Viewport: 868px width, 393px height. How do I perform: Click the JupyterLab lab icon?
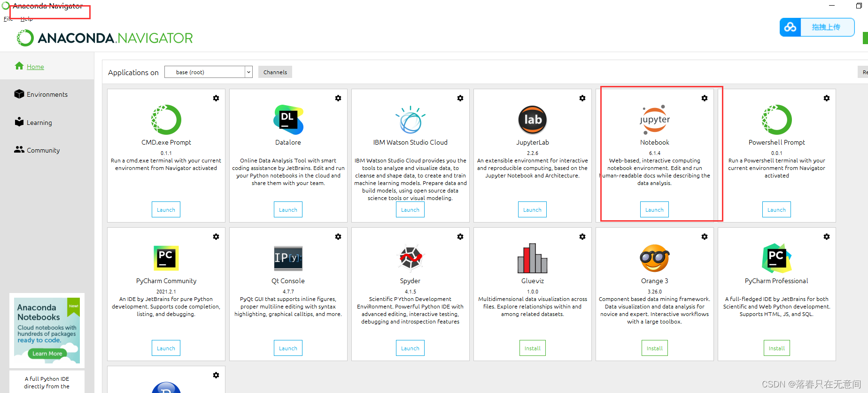(x=533, y=120)
